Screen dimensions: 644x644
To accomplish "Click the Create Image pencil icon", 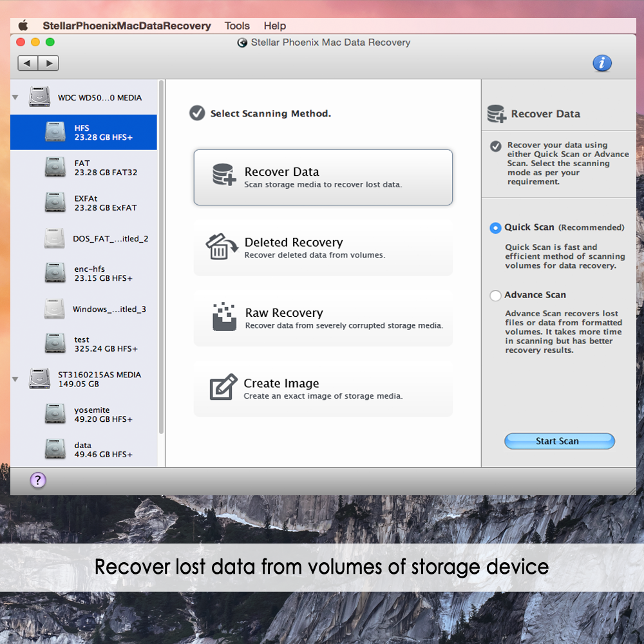I will pyautogui.click(x=223, y=387).
